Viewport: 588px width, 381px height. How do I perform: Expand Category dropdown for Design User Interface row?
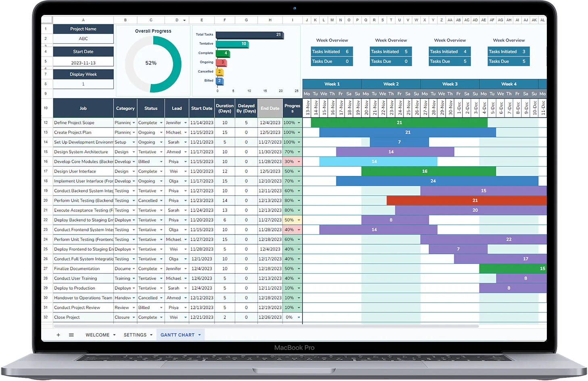(134, 172)
